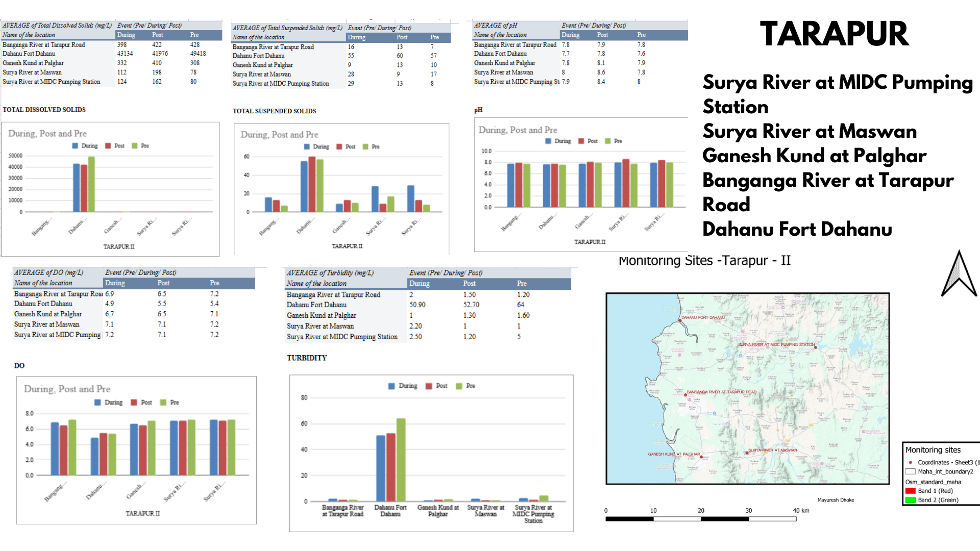This screenshot has width=980, height=551.
Task: Click the value 43134 in the dissolved solids table
Action: point(125,54)
